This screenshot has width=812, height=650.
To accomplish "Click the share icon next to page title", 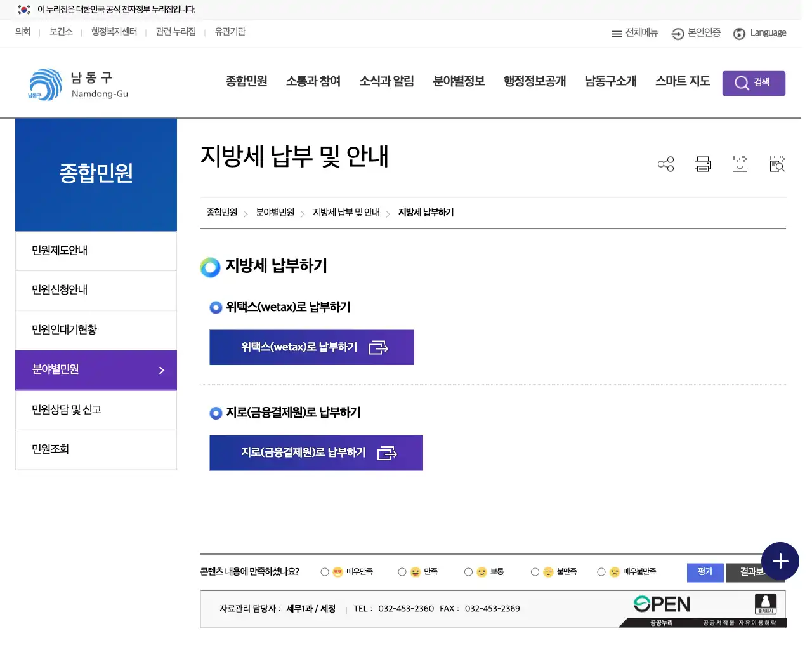I will pyautogui.click(x=665, y=164).
